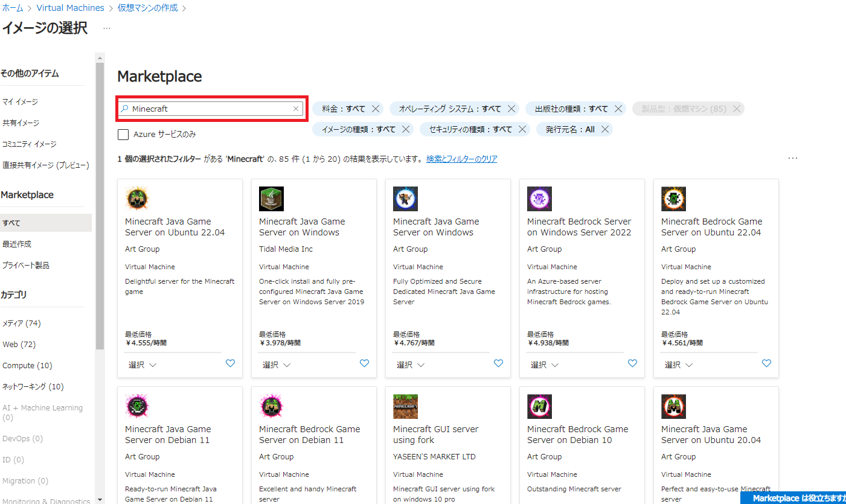Open the 出版社の種類 : すべて filter
Screen dimensions: 846x504
pyautogui.click(x=571, y=109)
